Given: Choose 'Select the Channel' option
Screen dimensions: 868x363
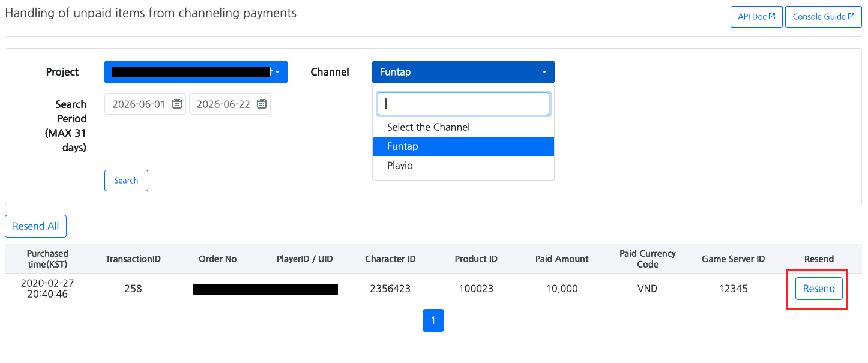Looking at the screenshot, I should 463,127.
